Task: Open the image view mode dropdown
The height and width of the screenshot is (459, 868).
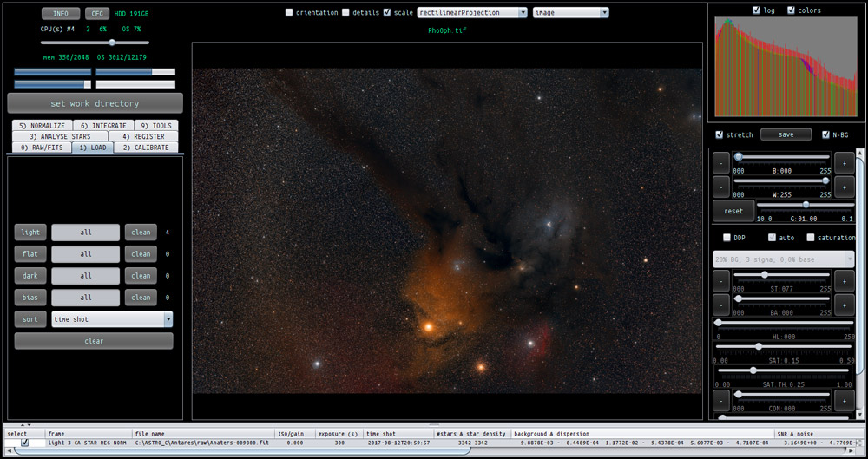Action: coord(571,12)
